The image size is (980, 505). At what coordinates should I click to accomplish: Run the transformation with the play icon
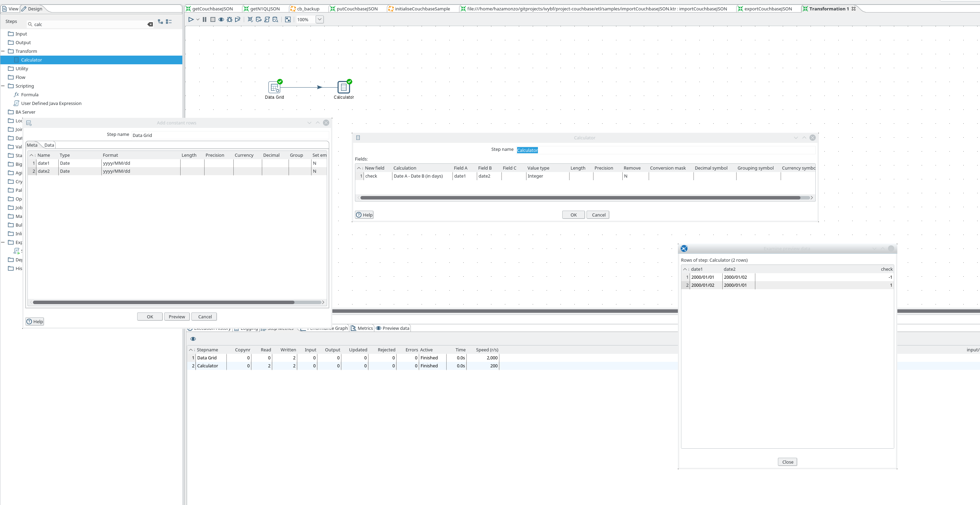coord(191,19)
